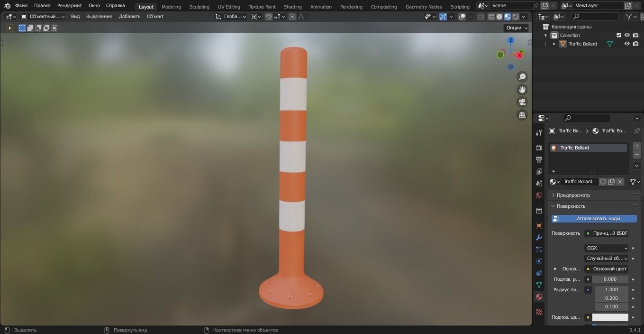Switch to the Geometry Nodes workspace tab
644x334 pixels.
[424, 7]
